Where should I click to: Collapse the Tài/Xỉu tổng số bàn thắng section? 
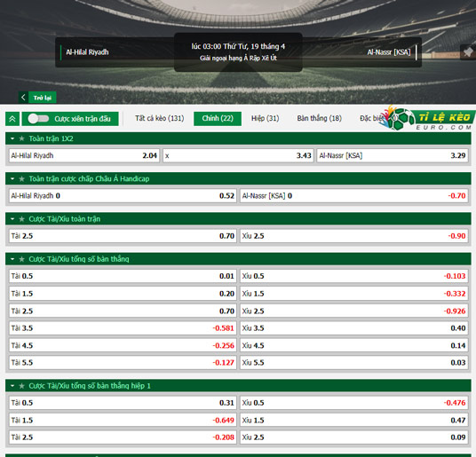(x=12, y=259)
